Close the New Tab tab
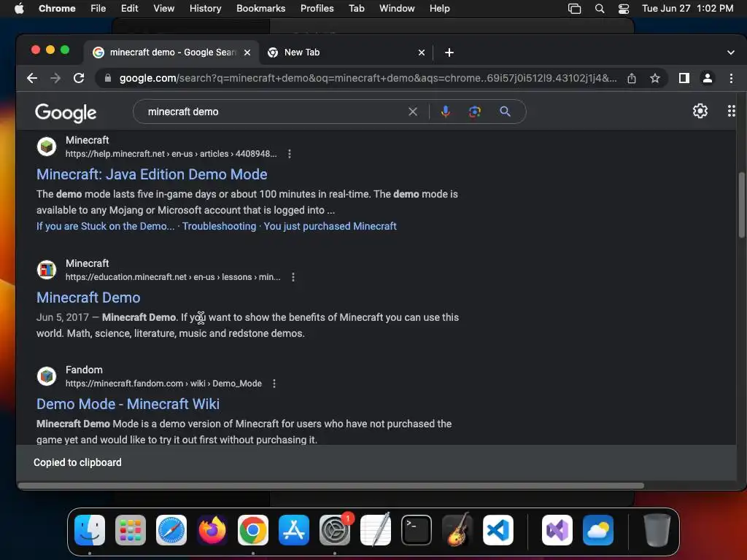747x560 pixels. click(422, 52)
